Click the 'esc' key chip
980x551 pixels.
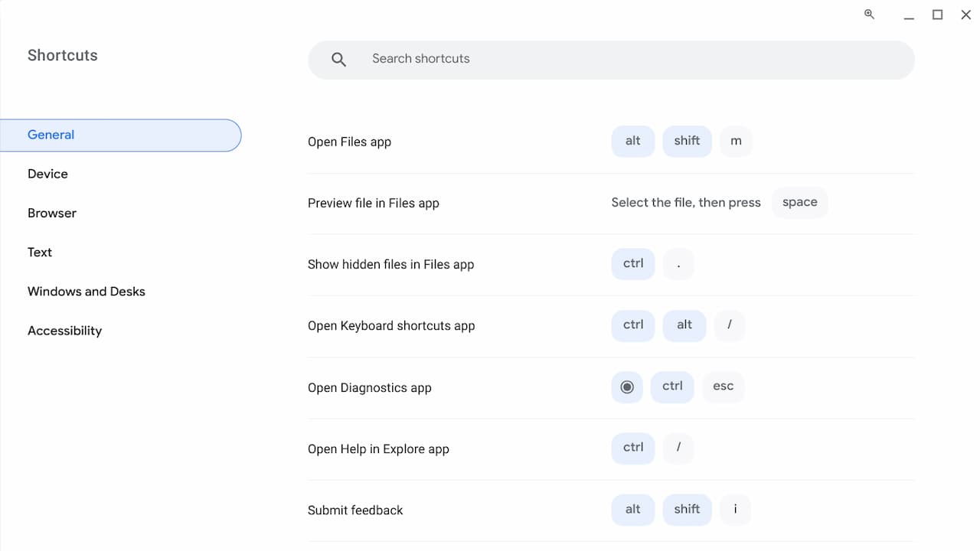723,386
